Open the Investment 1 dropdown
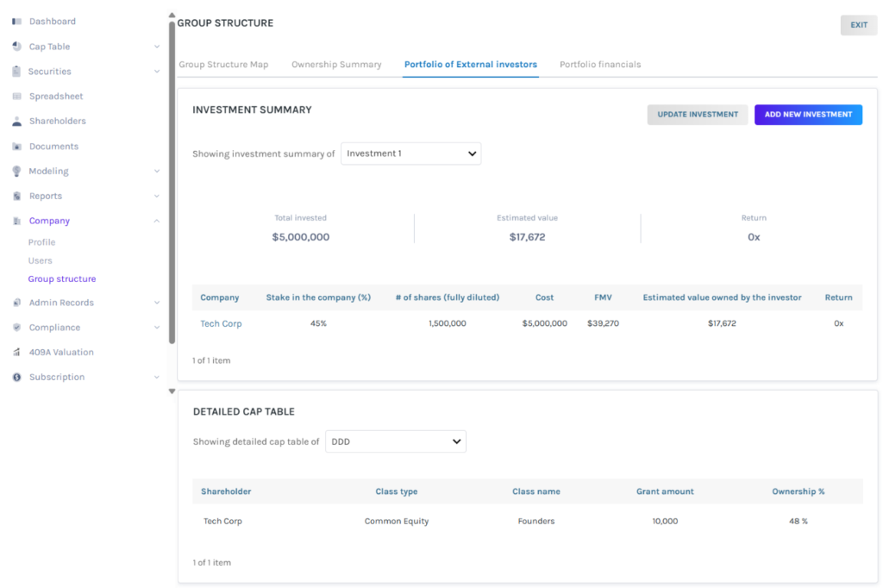Image resolution: width=883 pixels, height=588 pixels. click(x=410, y=153)
